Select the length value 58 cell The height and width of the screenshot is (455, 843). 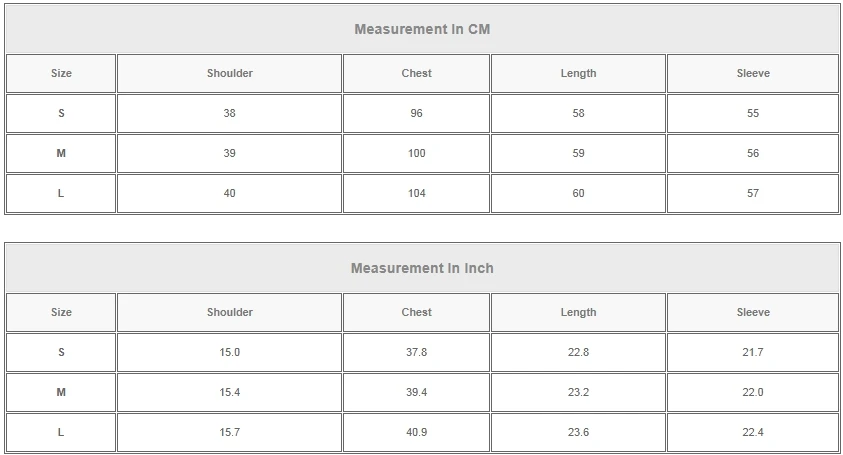[578, 114]
